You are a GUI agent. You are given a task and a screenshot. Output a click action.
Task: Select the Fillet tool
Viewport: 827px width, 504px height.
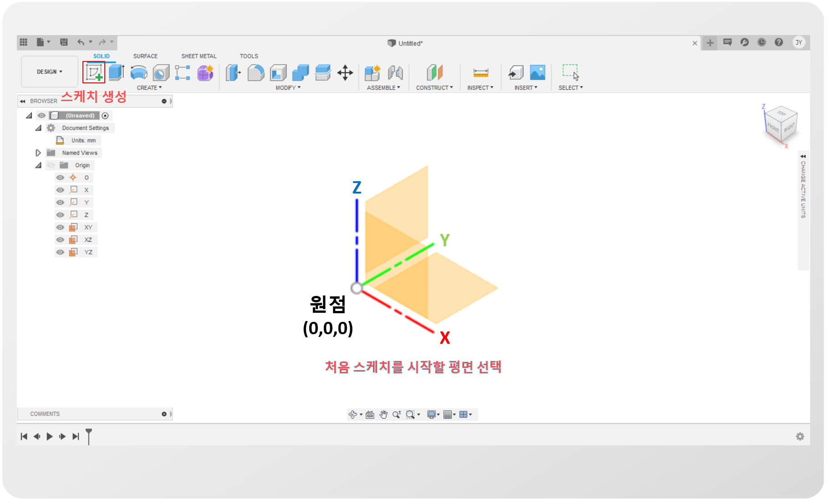256,72
